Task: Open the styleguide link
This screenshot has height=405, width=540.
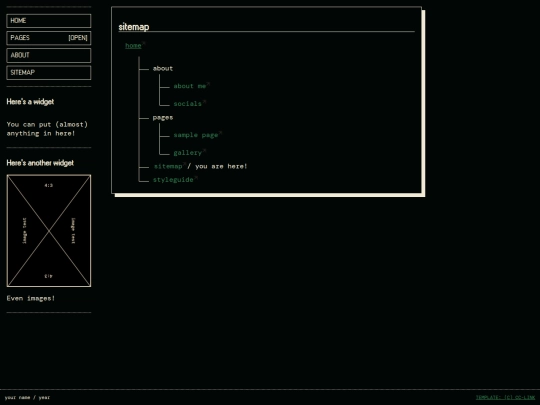Action: pyautogui.click(x=173, y=180)
